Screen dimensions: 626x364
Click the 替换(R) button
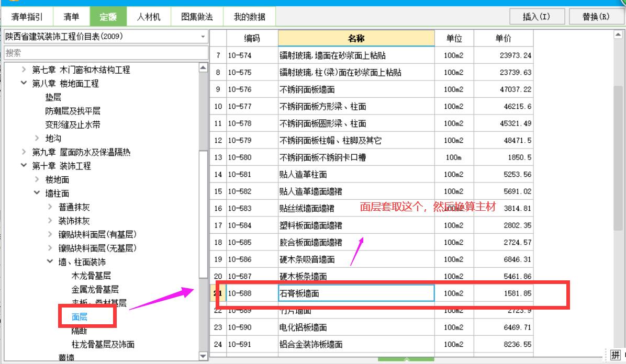pyautogui.click(x=596, y=17)
